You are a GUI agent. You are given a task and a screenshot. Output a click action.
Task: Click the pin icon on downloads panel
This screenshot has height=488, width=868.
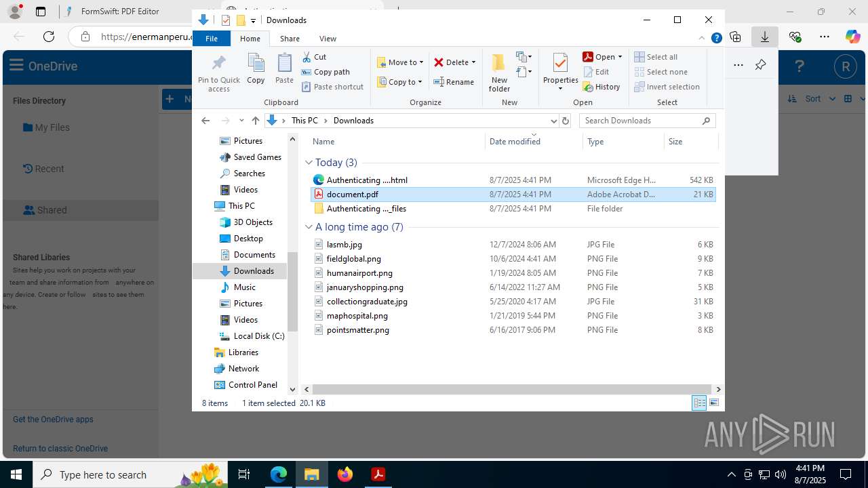[760, 65]
